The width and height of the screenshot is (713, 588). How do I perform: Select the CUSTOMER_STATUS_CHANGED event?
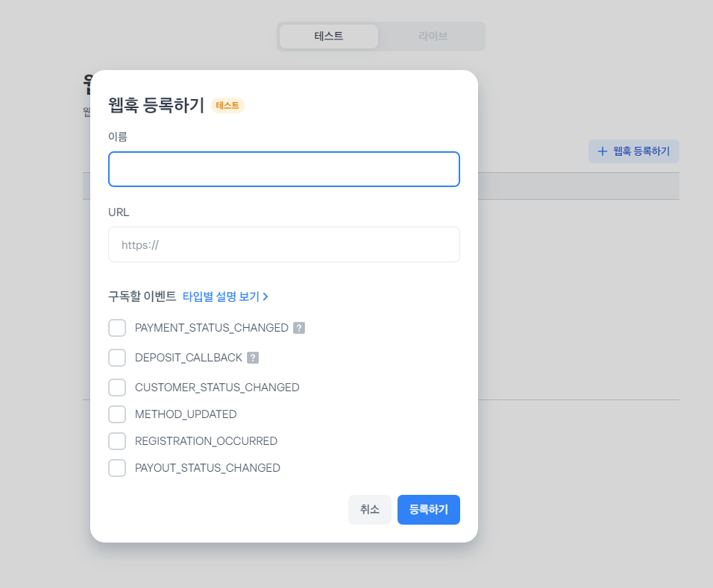click(x=117, y=388)
